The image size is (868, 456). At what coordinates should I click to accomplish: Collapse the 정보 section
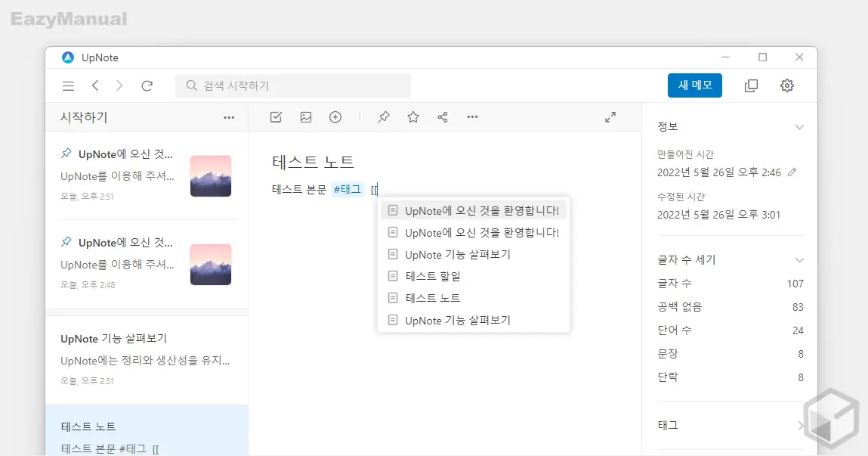[799, 127]
